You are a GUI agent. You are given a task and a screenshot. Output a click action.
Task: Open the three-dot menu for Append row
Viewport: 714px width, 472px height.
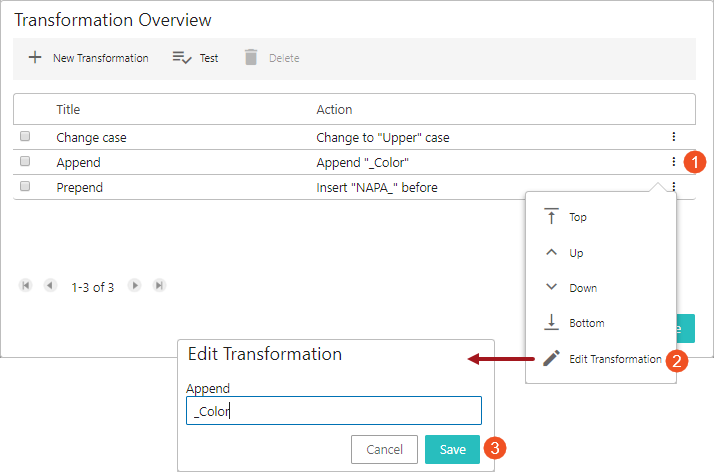coord(673,162)
